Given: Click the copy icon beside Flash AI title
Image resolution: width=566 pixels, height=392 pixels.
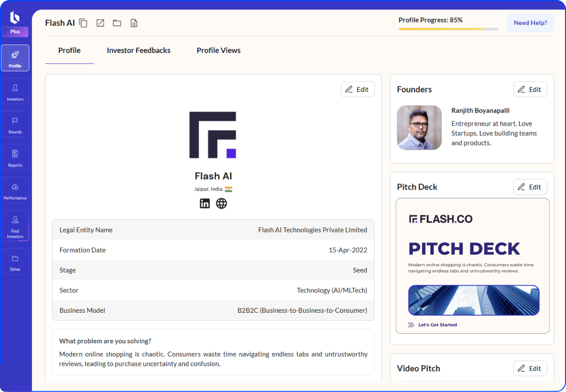Looking at the screenshot, I should (83, 23).
